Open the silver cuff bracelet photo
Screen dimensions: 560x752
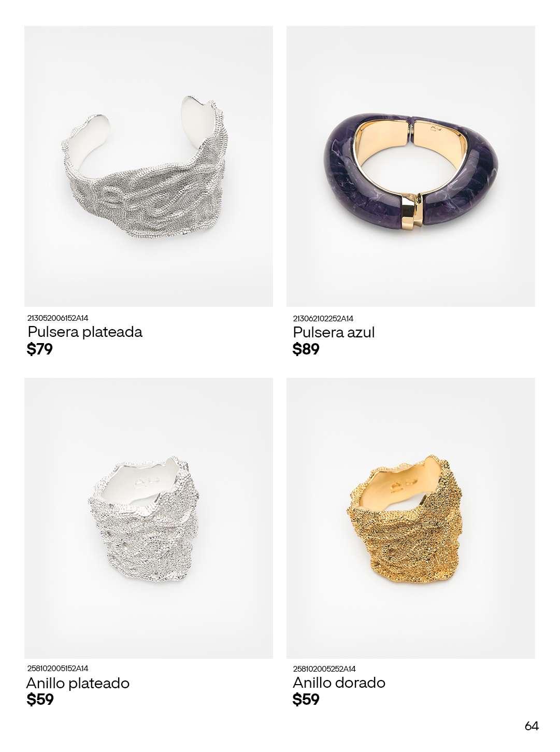pos(149,166)
